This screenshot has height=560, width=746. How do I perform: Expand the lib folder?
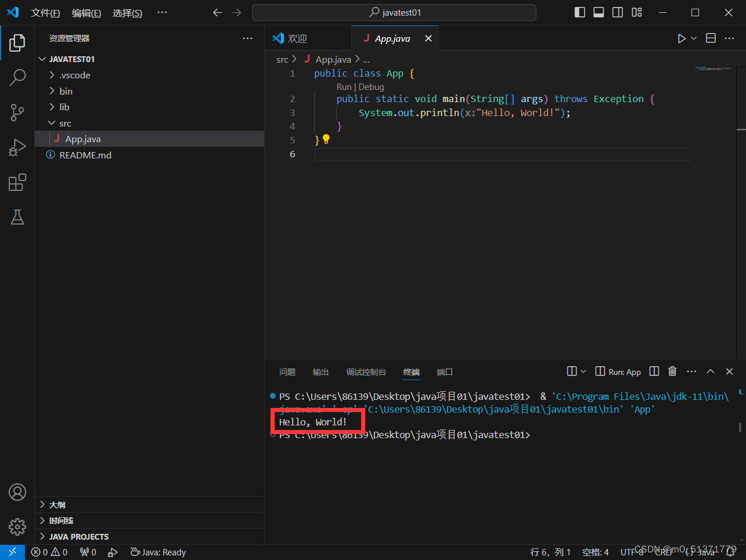[149, 107]
